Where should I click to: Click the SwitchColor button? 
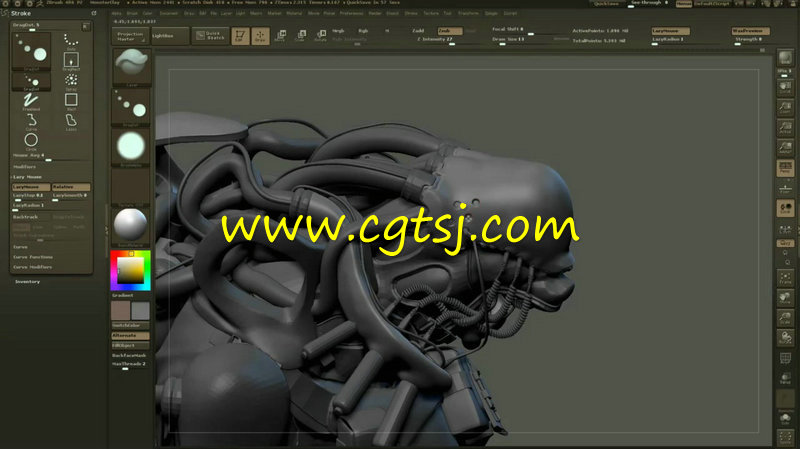click(x=131, y=326)
